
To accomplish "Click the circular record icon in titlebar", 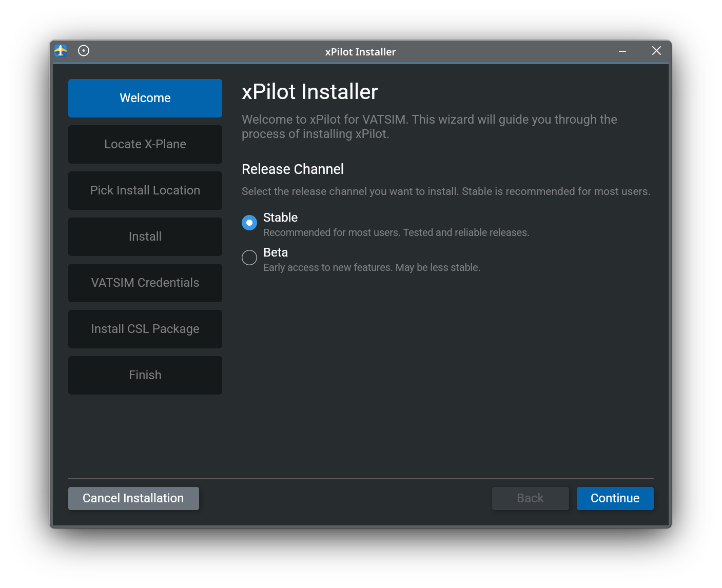I will click(x=83, y=51).
